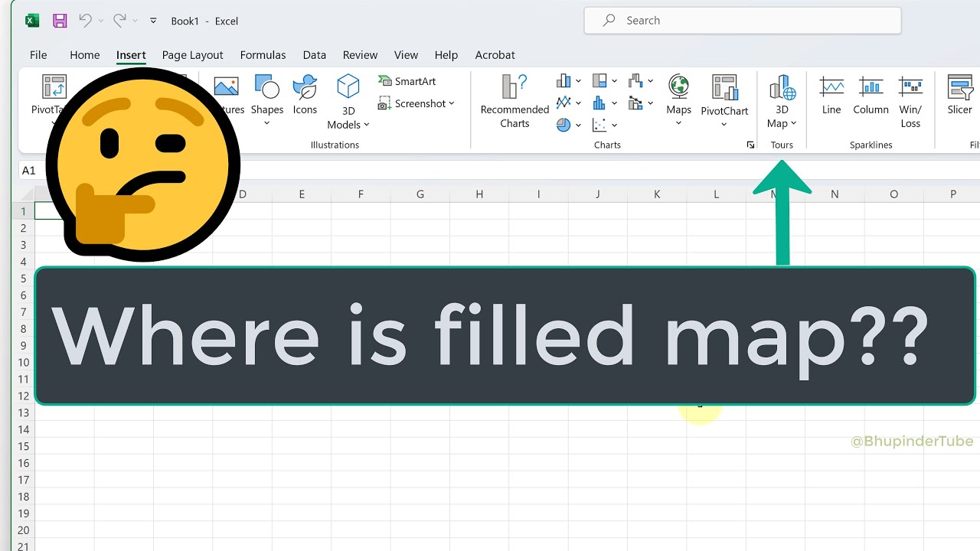Click the Redo arrow icon
The height and width of the screenshot is (551, 980).
pyautogui.click(x=119, y=21)
